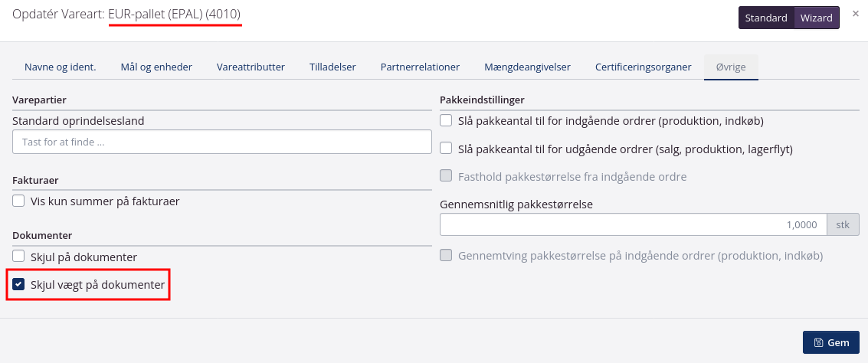The height and width of the screenshot is (363, 868).
Task: Click the Gennemsnitlig pakkestørrelse label
Action: (516, 204)
